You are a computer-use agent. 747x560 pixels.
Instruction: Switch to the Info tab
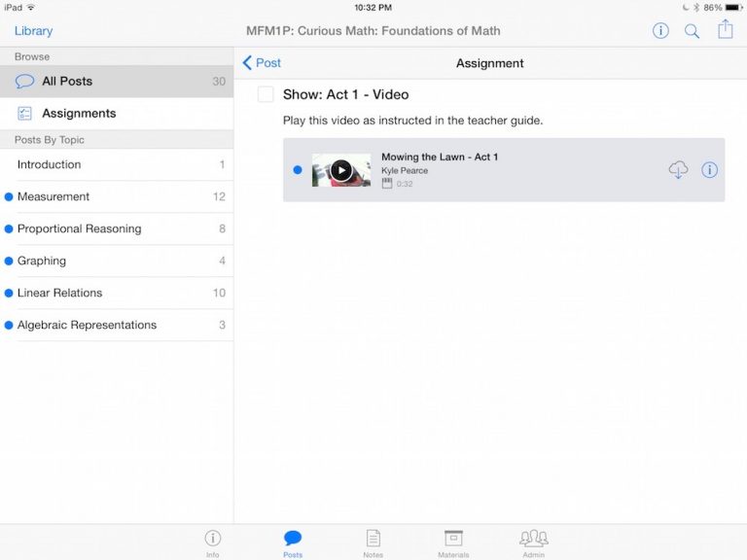click(212, 542)
